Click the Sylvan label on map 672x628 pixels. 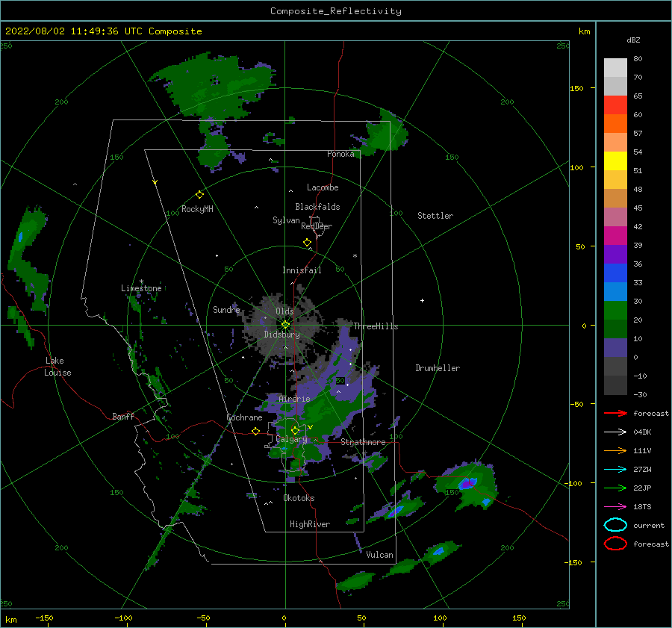(x=286, y=220)
